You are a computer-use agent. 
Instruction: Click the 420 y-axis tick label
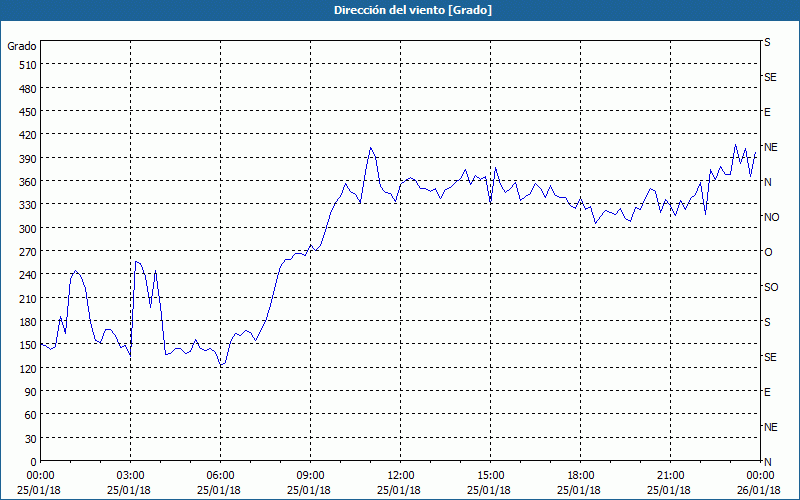28,135
